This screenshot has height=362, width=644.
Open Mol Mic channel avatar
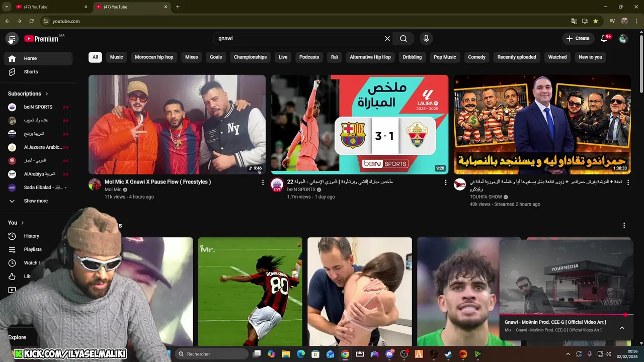(95, 185)
